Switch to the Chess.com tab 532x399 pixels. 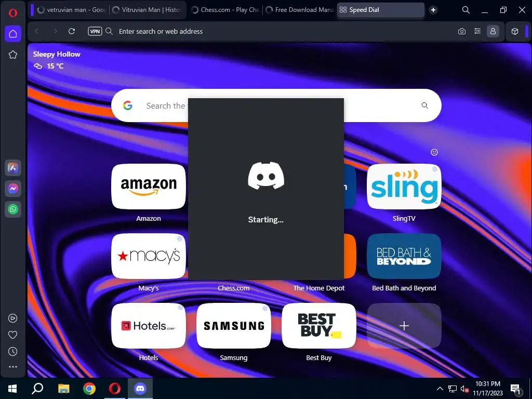point(225,10)
